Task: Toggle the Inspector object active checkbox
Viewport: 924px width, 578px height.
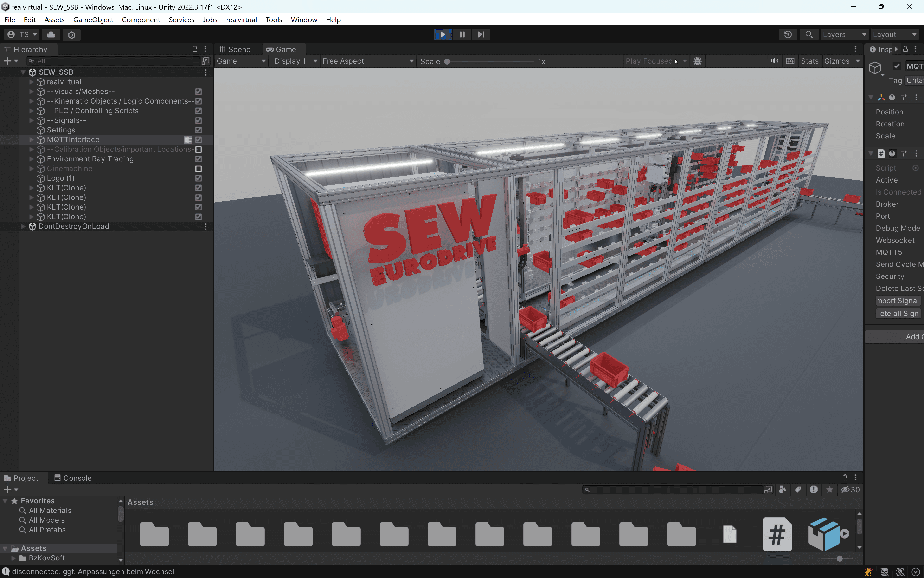Action: (x=897, y=66)
